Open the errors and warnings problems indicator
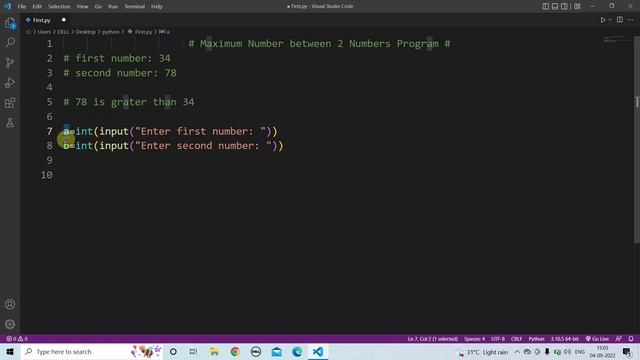The image size is (640, 360). click(17, 339)
